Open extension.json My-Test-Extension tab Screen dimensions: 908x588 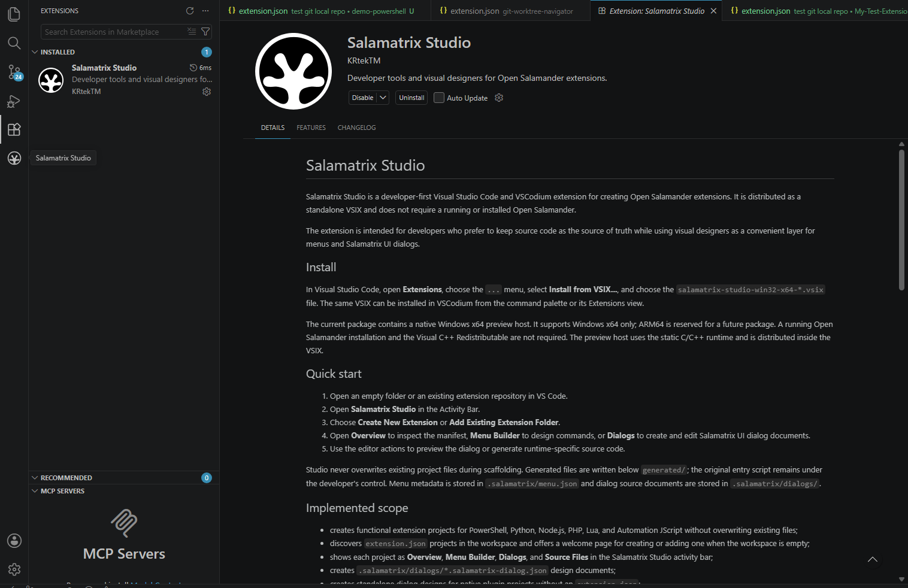(816, 11)
